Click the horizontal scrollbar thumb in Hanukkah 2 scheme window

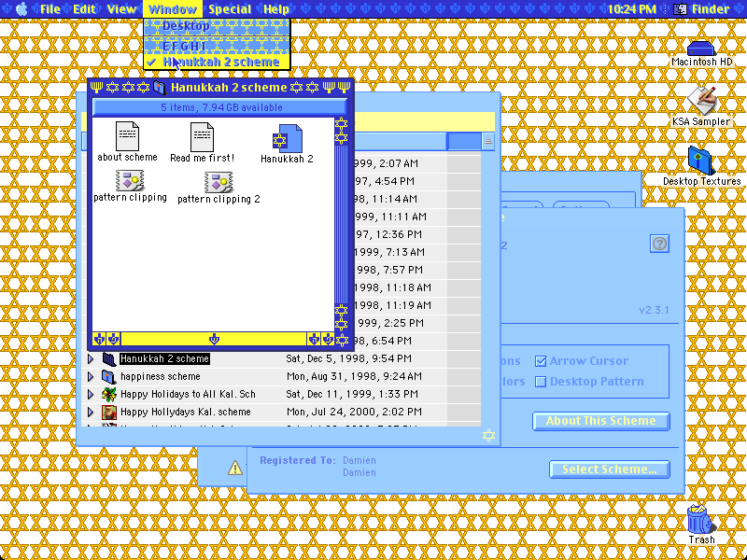214,339
